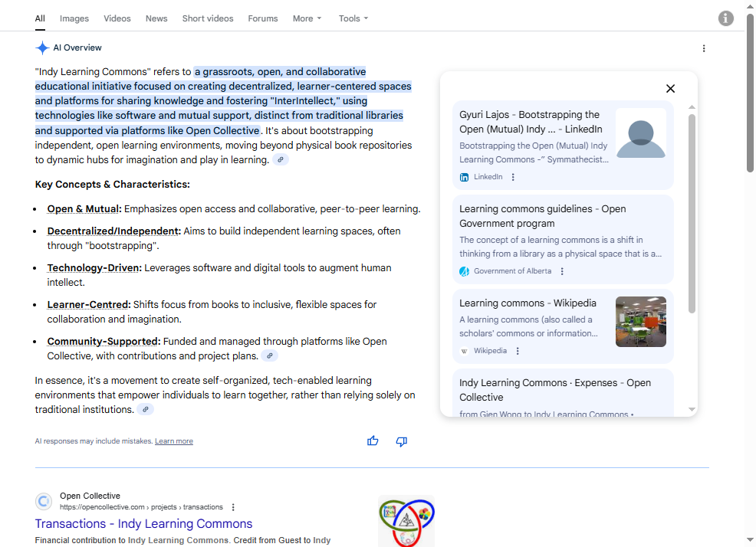Switch to the Images tab

(74, 18)
